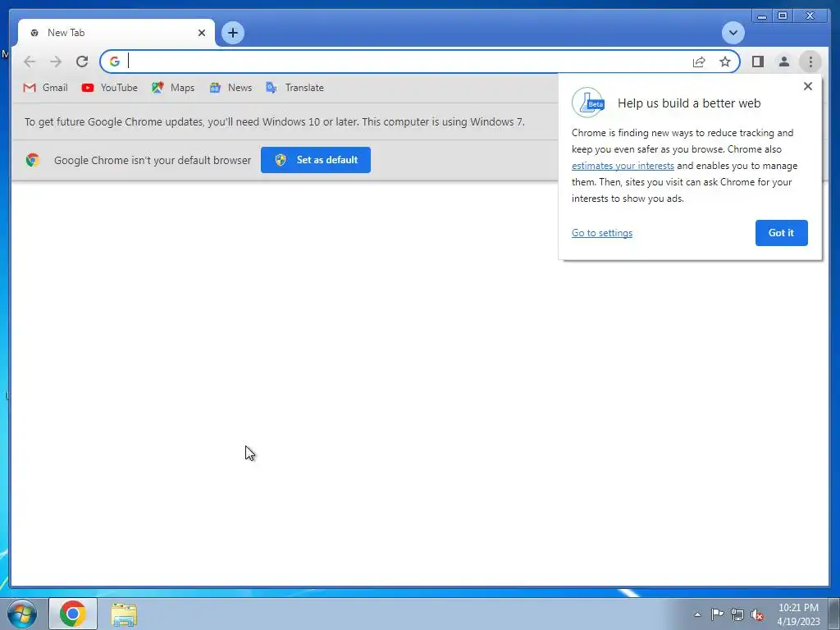Bookmark this tab with star icon
Screen dimensions: 840x630
725,62
